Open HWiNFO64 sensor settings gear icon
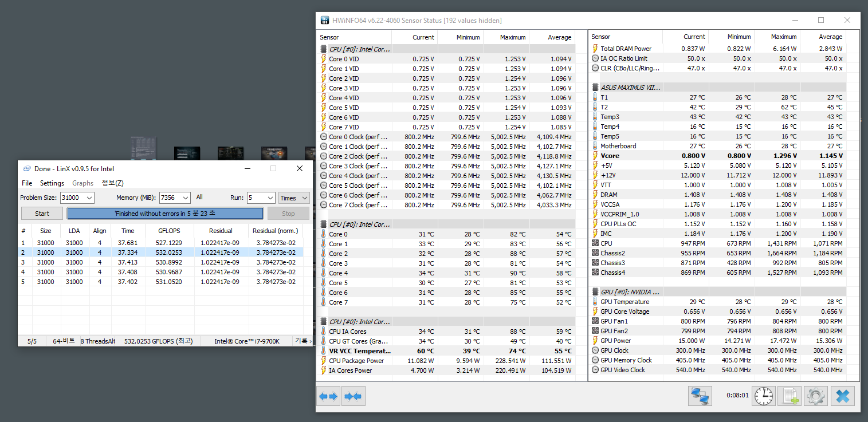The height and width of the screenshot is (422, 868). (x=815, y=396)
